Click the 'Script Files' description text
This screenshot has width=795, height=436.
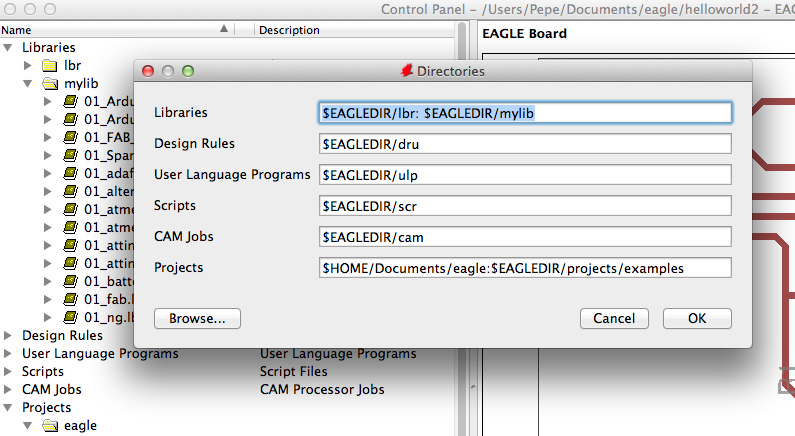pyautogui.click(x=294, y=371)
